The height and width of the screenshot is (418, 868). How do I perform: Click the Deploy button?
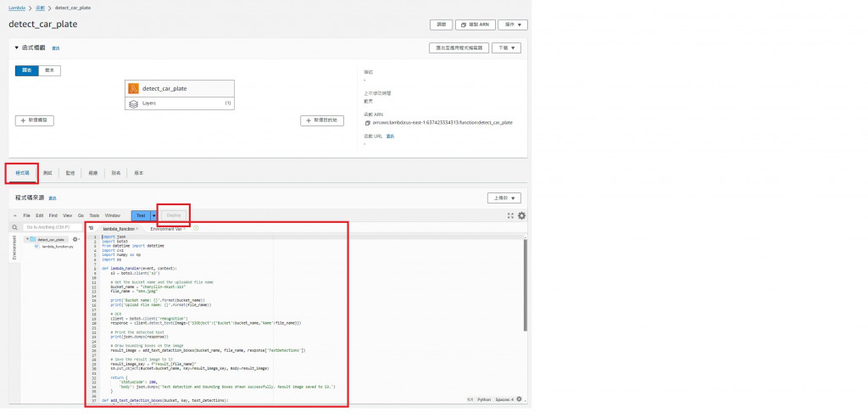[174, 215]
